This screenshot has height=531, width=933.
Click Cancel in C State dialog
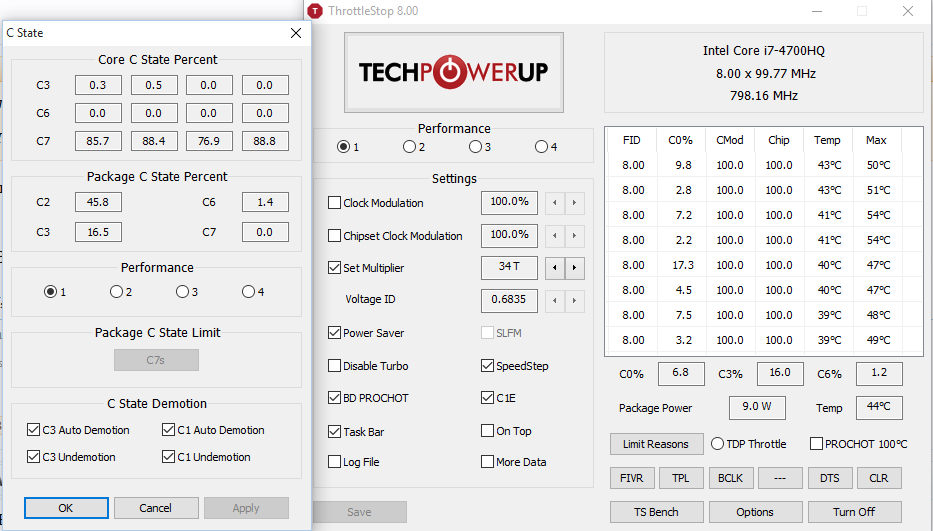pos(156,508)
